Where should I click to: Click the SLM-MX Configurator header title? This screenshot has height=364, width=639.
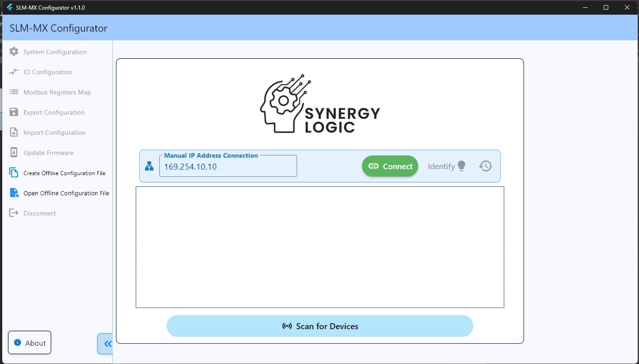(58, 28)
